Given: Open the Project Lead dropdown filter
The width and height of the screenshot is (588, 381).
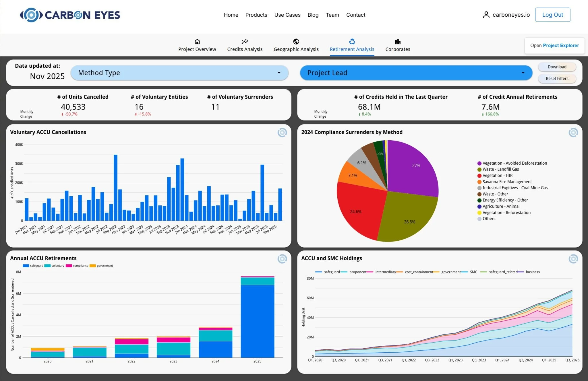Looking at the screenshot, I should (416, 73).
